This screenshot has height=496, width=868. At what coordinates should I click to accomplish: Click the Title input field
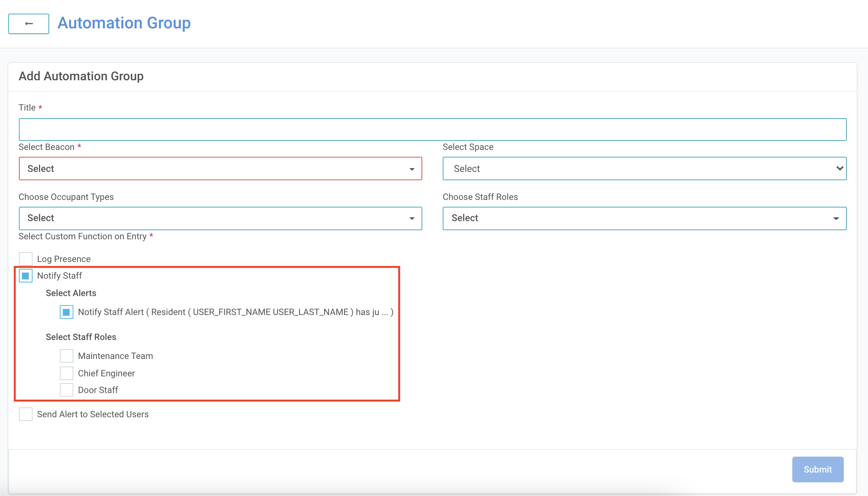(x=432, y=129)
